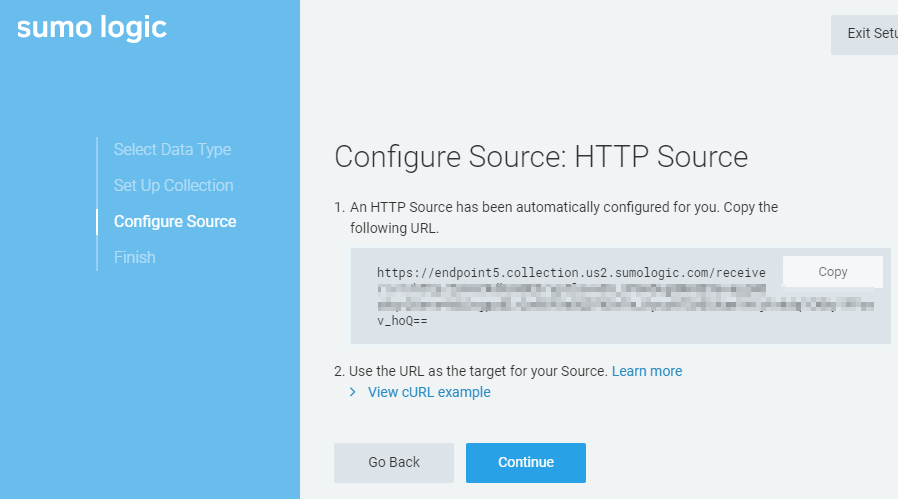The width and height of the screenshot is (898, 499).
Task: Click the Exit Setup button
Action: 865,34
